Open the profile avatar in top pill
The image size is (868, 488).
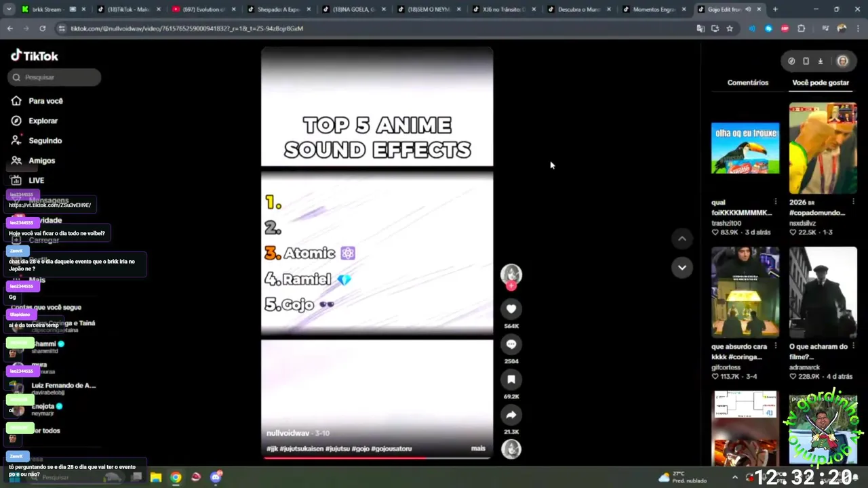[x=843, y=61]
